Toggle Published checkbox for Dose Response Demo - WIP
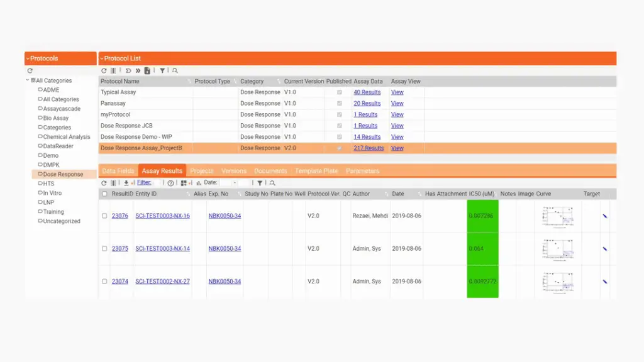Viewport: 644px width, 362px height. pos(339,136)
